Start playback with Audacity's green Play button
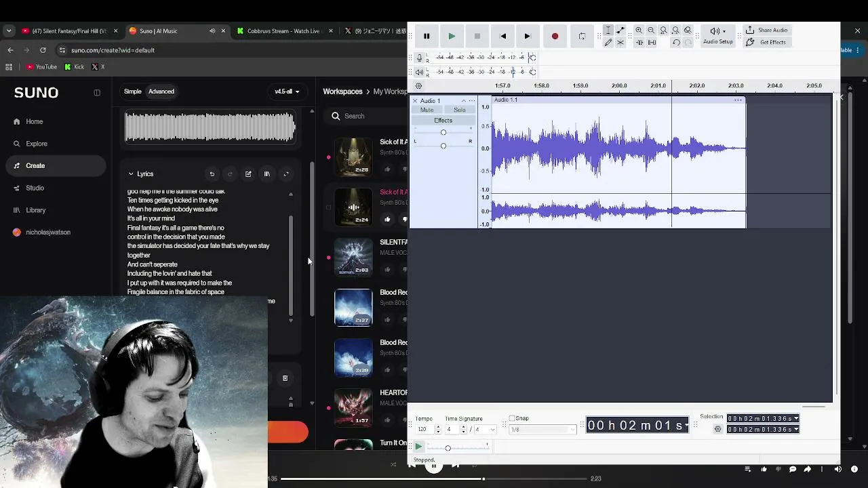This screenshot has width=868, height=488. [x=452, y=36]
